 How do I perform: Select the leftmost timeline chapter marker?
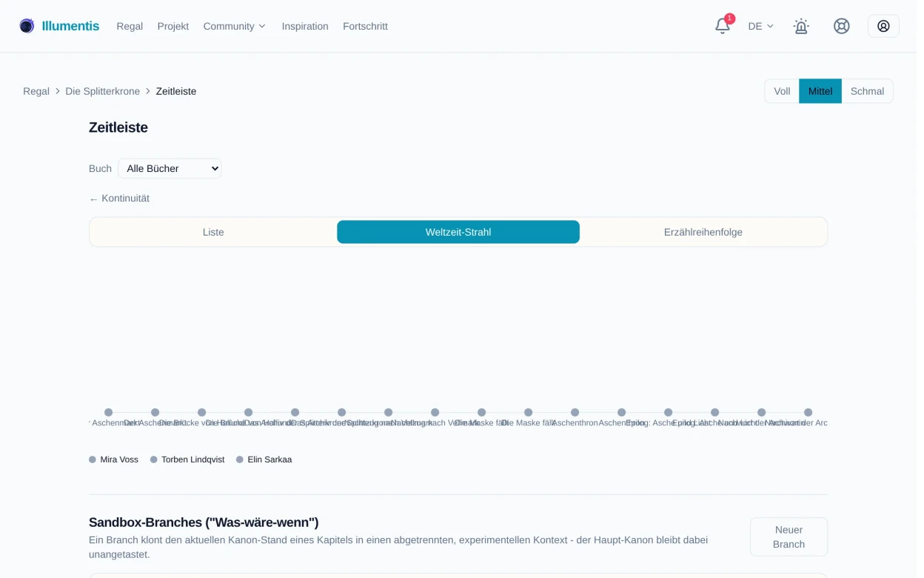click(x=108, y=412)
